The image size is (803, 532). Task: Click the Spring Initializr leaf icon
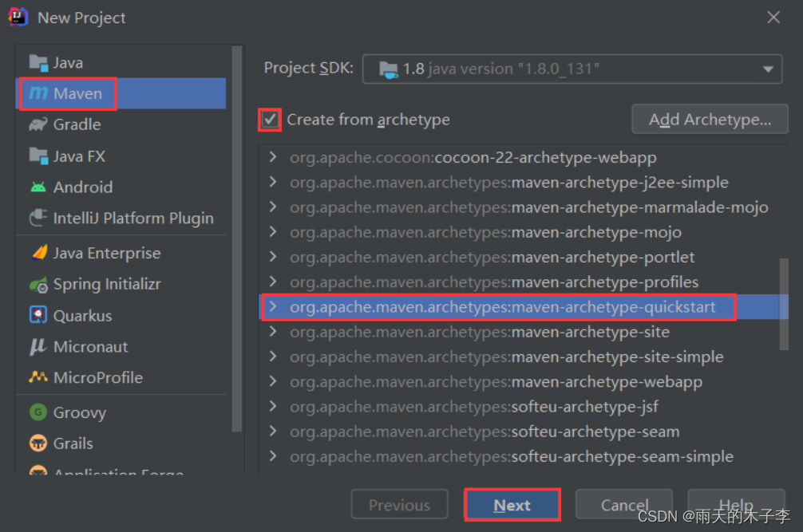point(38,285)
